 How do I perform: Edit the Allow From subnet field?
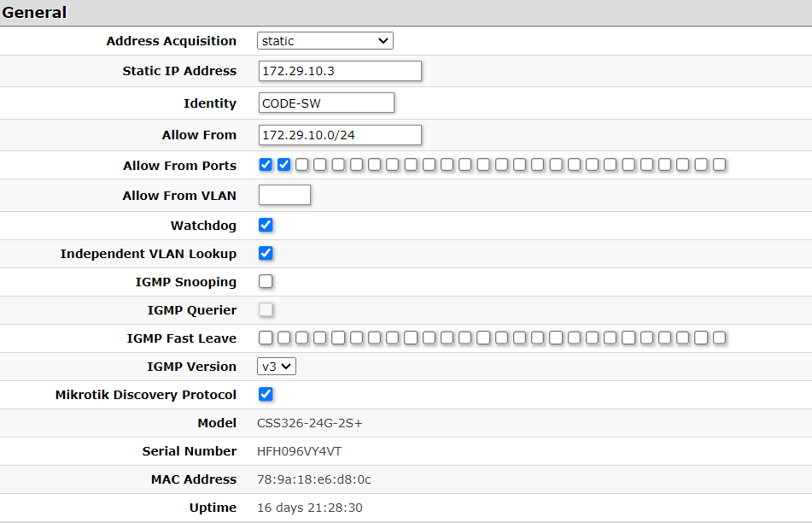[340, 135]
